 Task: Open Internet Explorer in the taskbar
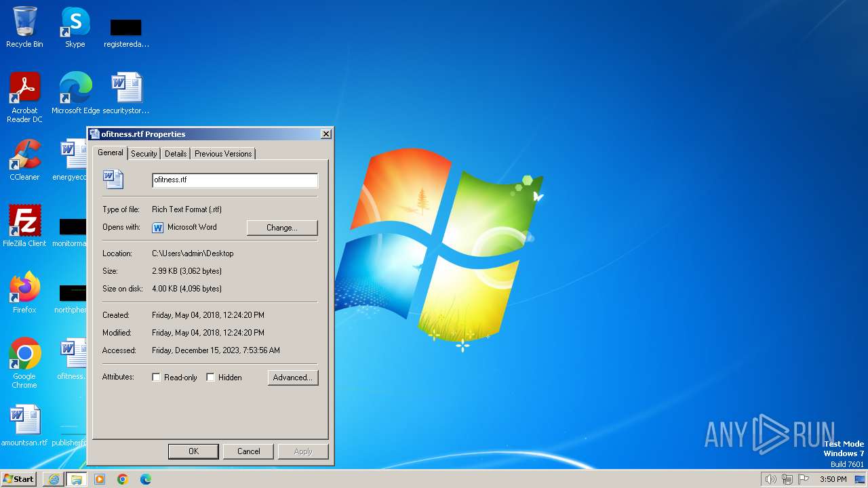(54, 479)
